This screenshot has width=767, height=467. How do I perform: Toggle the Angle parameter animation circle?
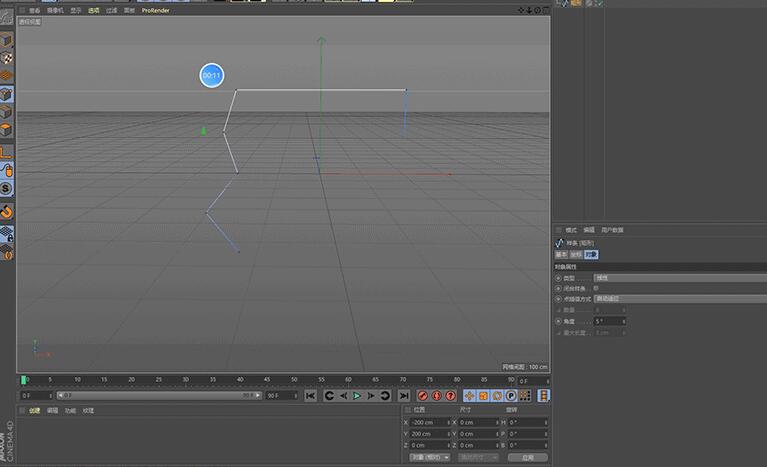point(558,321)
